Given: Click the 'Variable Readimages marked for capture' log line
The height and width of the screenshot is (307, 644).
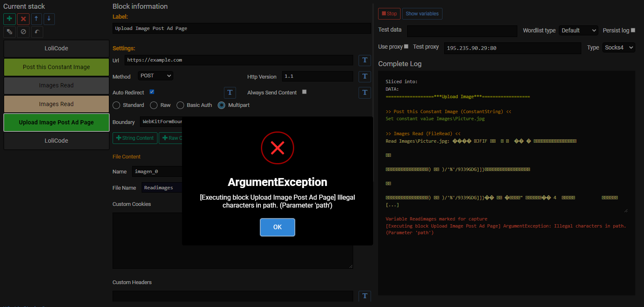Looking at the screenshot, I should pyautogui.click(x=436, y=219).
